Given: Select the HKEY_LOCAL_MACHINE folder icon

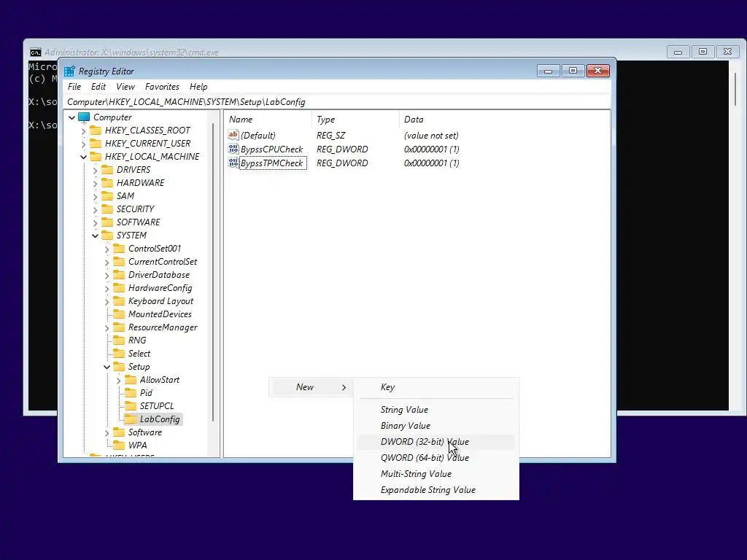Looking at the screenshot, I should (96, 157).
